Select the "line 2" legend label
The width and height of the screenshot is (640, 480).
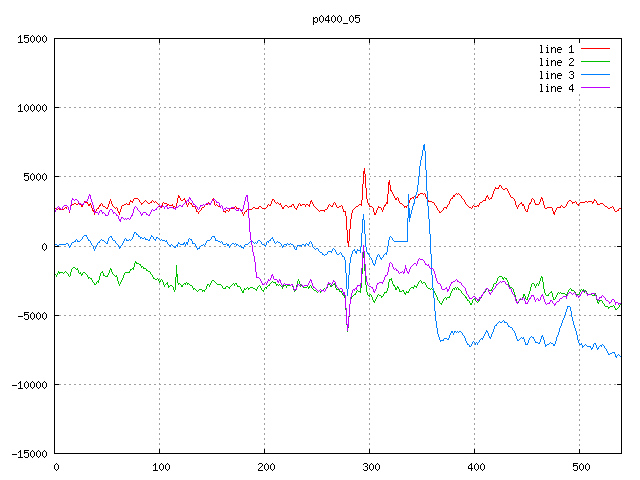tap(557, 62)
